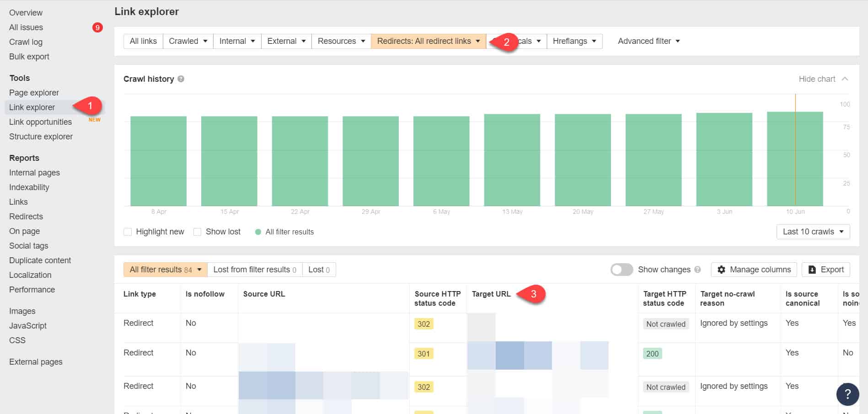Check the Show lost checkbox
The height and width of the screenshot is (414, 868).
197,232
